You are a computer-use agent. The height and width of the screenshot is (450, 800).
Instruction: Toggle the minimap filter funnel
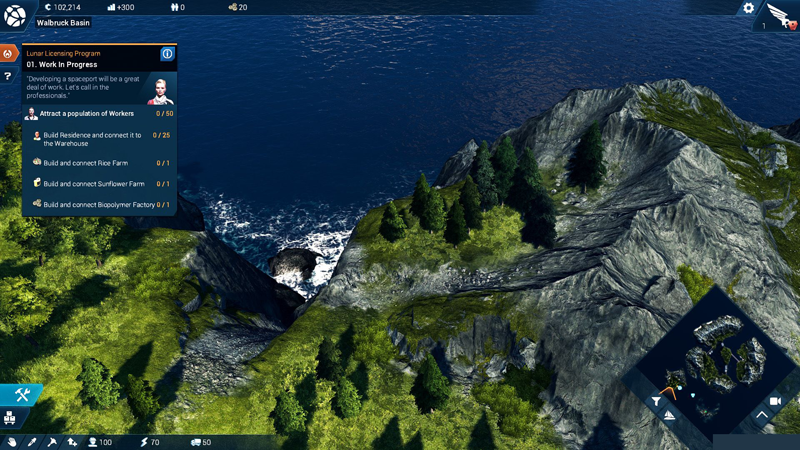click(657, 402)
